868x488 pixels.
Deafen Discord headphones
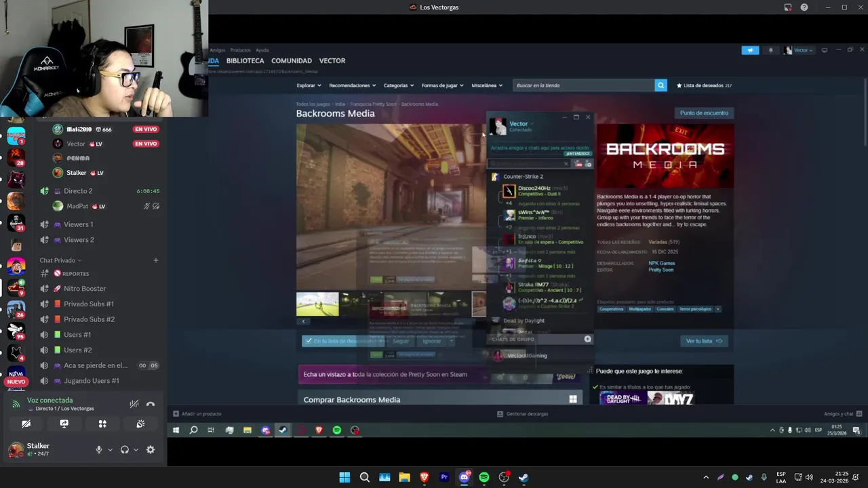(x=125, y=449)
